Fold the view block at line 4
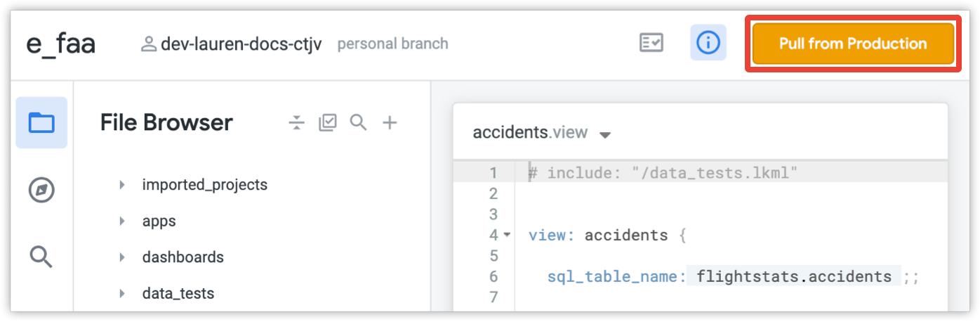The height and width of the screenshot is (322, 980). click(507, 235)
